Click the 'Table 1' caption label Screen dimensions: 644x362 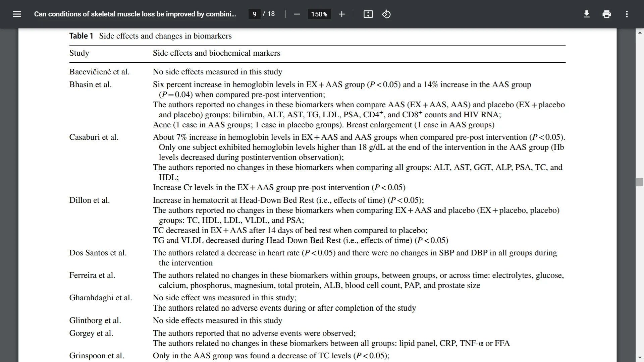pyautogui.click(x=81, y=36)
